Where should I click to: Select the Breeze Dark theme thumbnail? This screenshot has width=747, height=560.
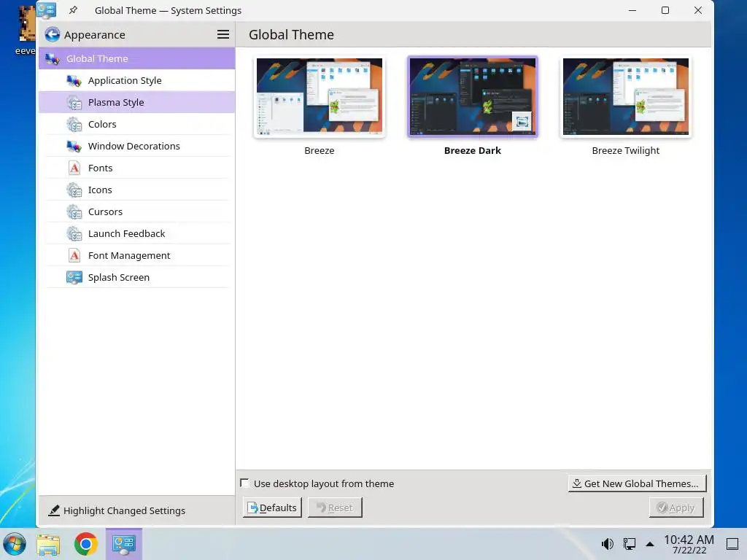coord(473,97)
